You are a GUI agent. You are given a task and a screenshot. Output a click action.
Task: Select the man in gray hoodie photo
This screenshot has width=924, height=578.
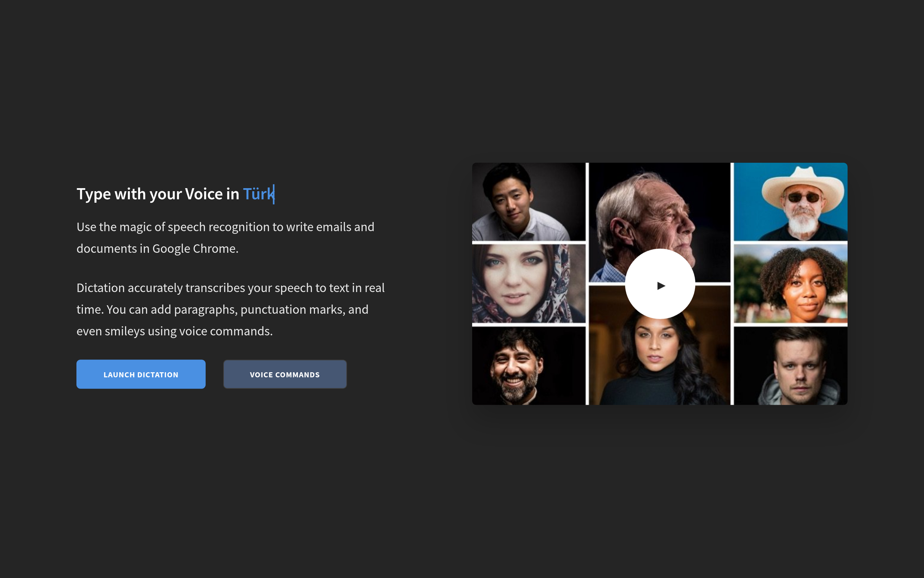790,366
